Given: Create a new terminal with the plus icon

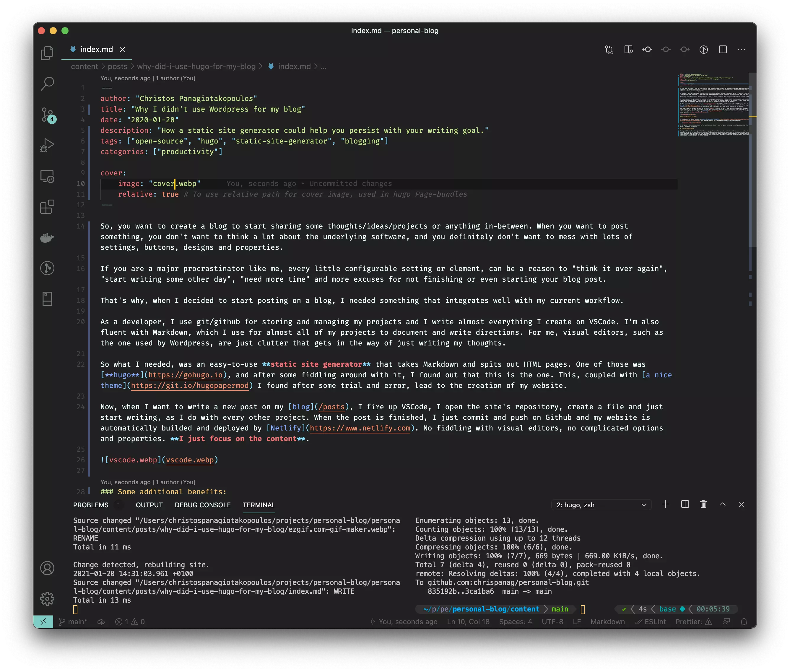Looking at the screenshot, I should (666, 504).
